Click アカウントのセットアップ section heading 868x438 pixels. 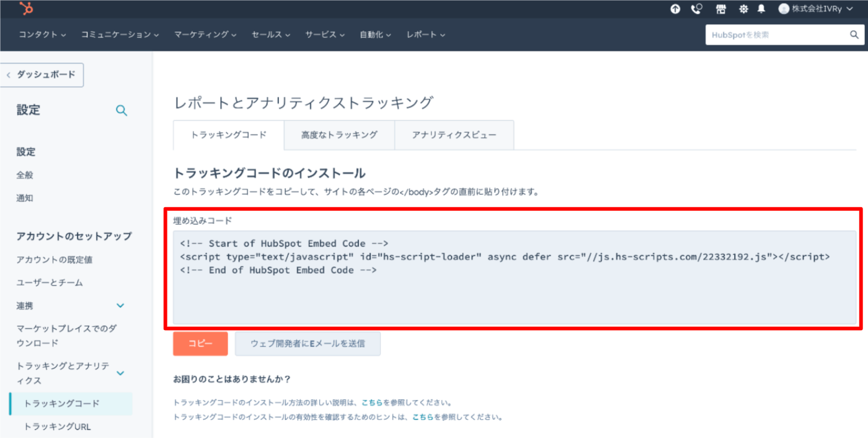coord(74,236)
